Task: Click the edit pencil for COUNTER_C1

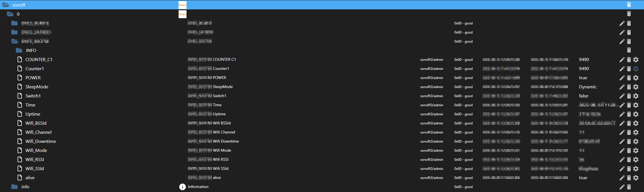Action: pyautogui.click(x=622, y=60)
